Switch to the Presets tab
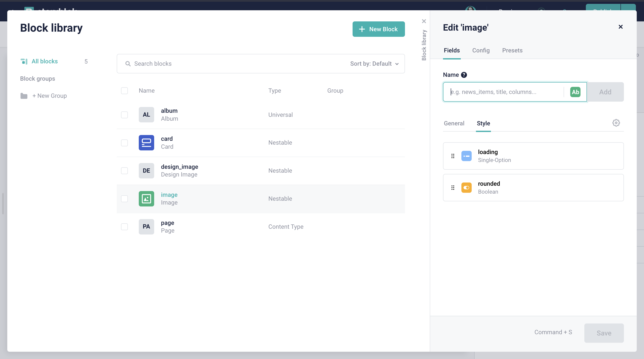The width and height of the screenshot is (644, 359). pos(512,50)
